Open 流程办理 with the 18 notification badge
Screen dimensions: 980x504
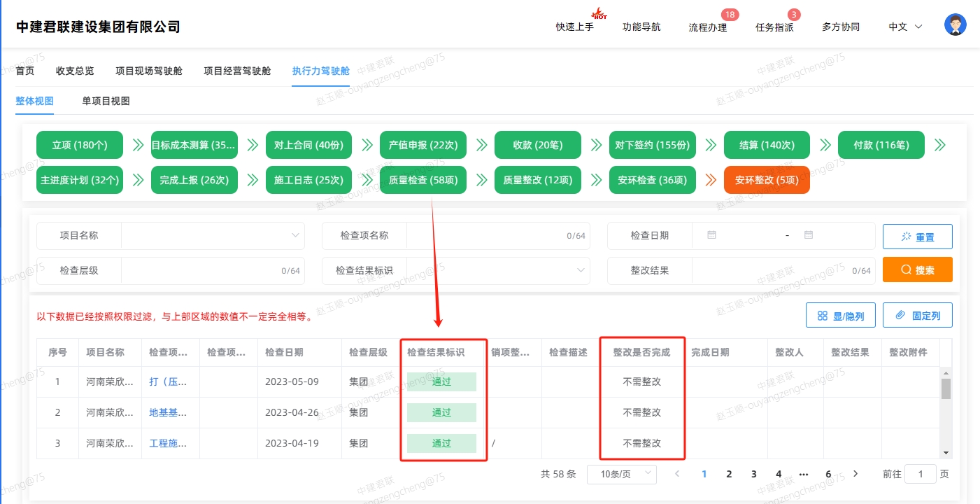[x=708, y=27]
